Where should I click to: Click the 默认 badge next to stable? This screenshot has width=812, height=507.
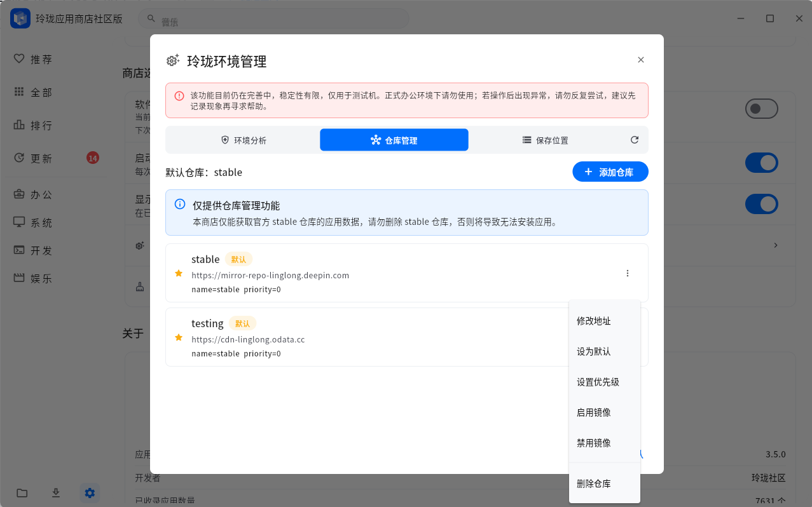238,259
